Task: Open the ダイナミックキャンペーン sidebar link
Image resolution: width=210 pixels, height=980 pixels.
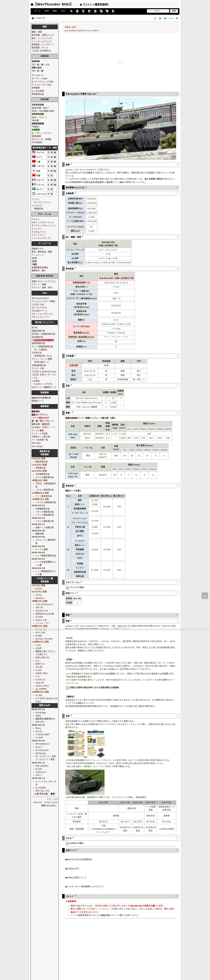Action: point(44,226)
